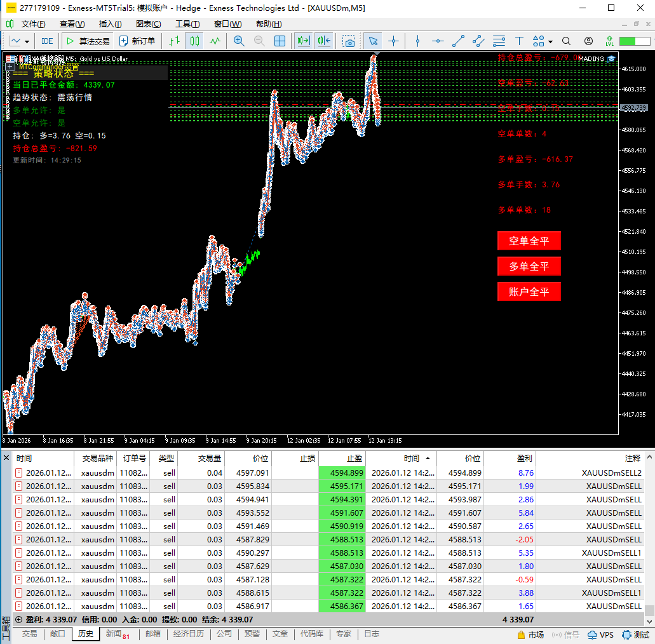Zoom out of the chart
Viewport: 655px width, 644px height.
click(259, 41)
